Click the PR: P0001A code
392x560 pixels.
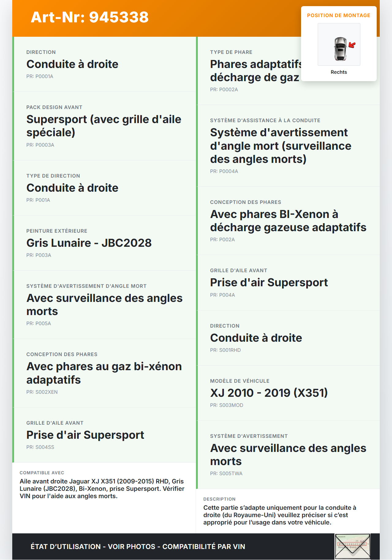click(x=40, y=77)
